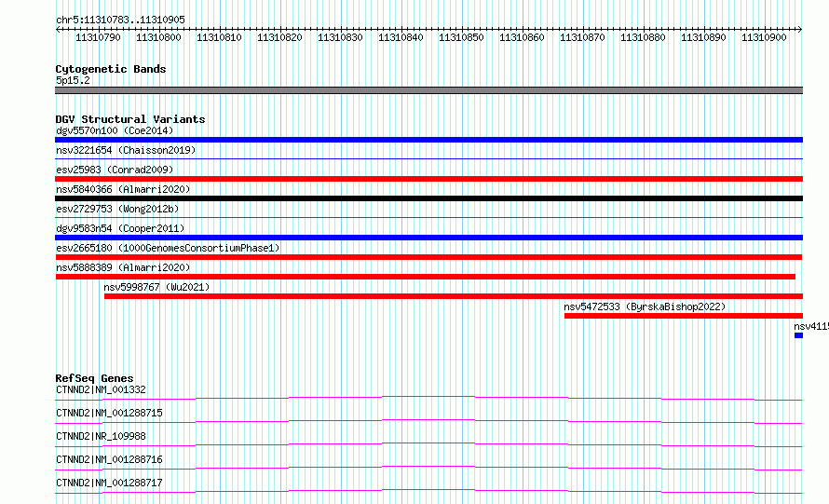
Task: Click ruler position 11310880
Action: pyautogui.click(x=643, y=37)
